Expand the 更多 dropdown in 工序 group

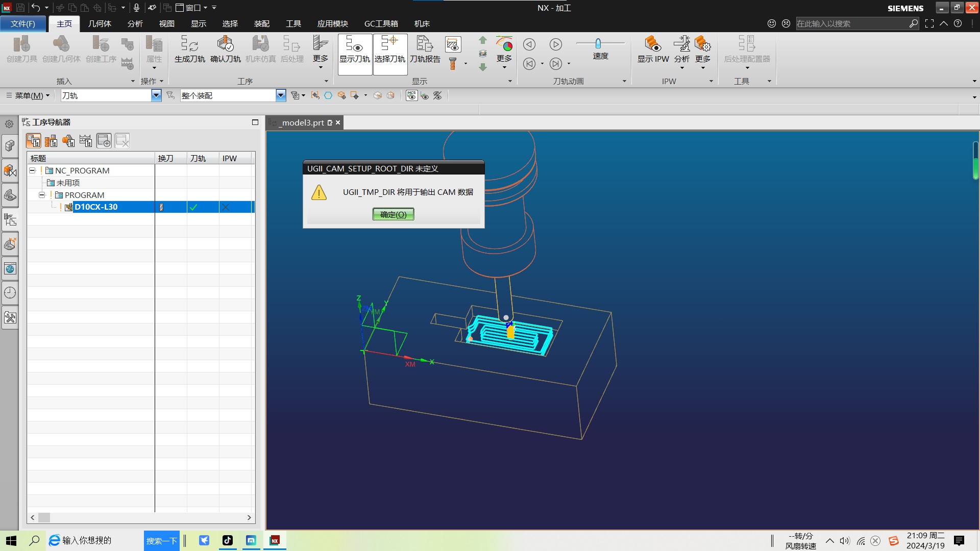click(321, 52)
